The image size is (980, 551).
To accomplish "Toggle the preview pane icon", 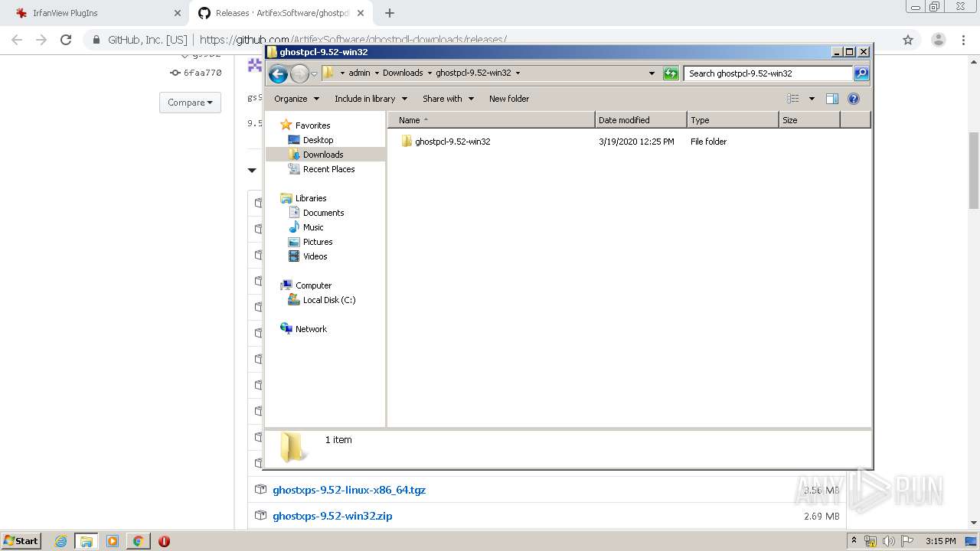I will coord(832,99).
